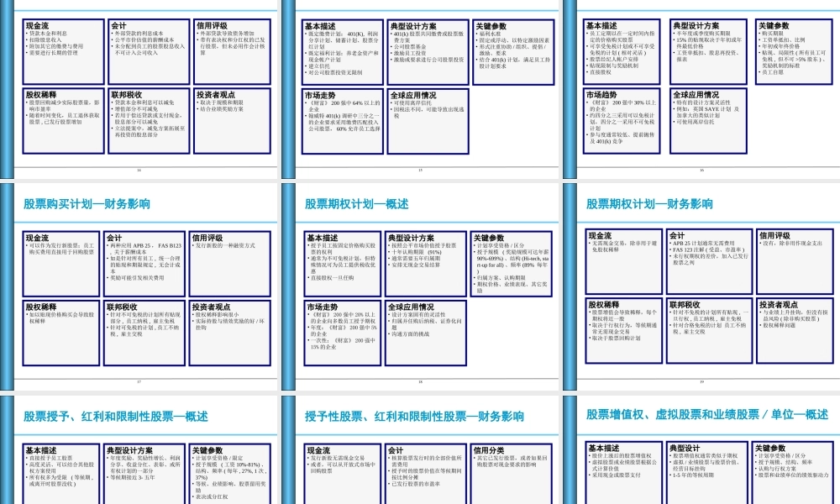The height and width of the screenshot is (504, 840).
Task: Click "现金流" box in 股票期权计划—财务影响 slide
Action: [x=623, y=261]
